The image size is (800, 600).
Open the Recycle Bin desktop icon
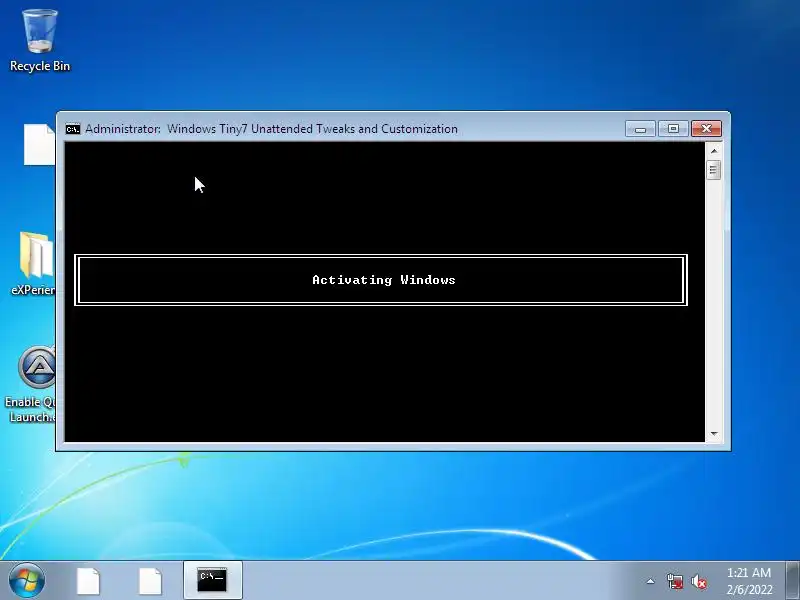[40, 41]
